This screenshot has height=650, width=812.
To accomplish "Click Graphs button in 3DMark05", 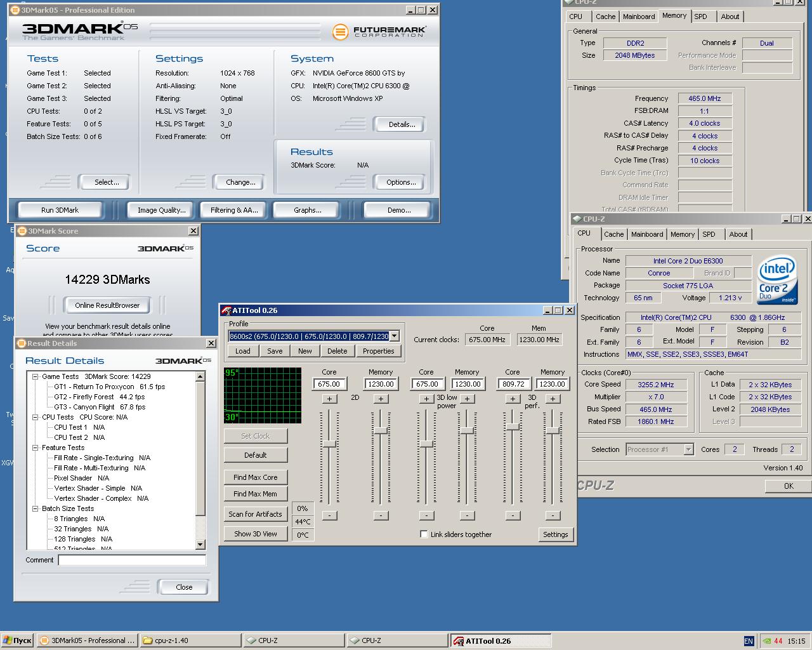I will pyautogui.click(x=308, y=210).
